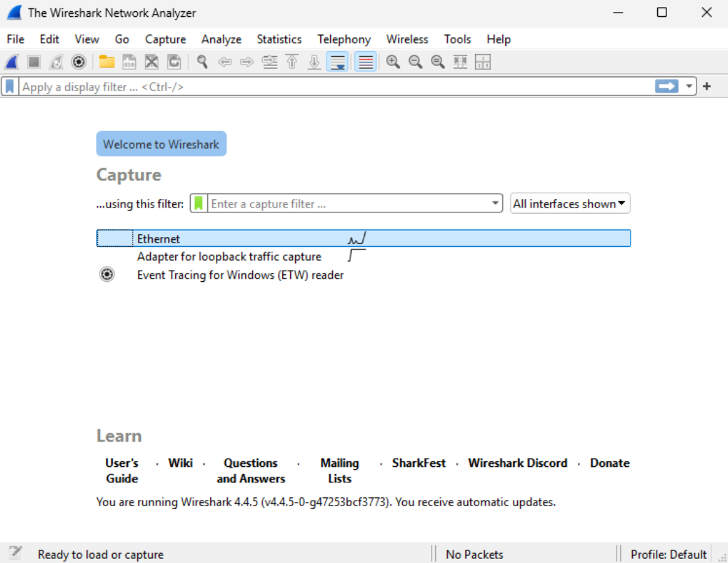Open the Capture menu
This screenshot has width=728, height=563.
coord(165,39)
